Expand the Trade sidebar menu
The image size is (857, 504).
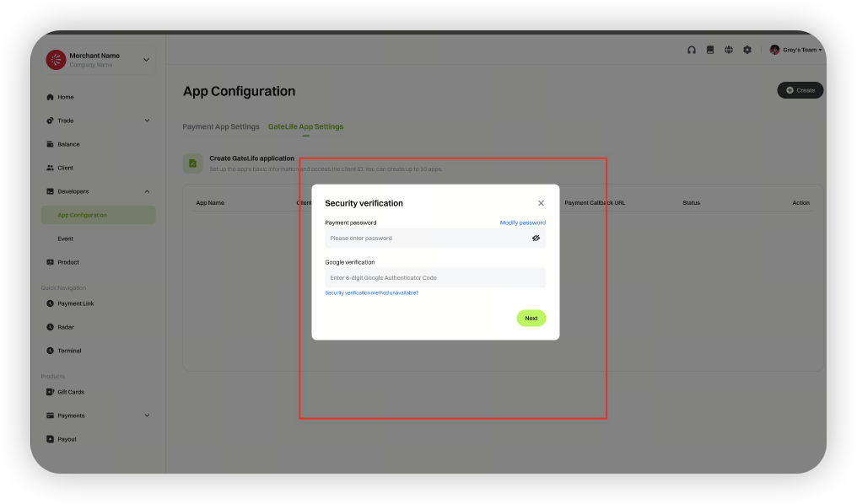[147, 121]
